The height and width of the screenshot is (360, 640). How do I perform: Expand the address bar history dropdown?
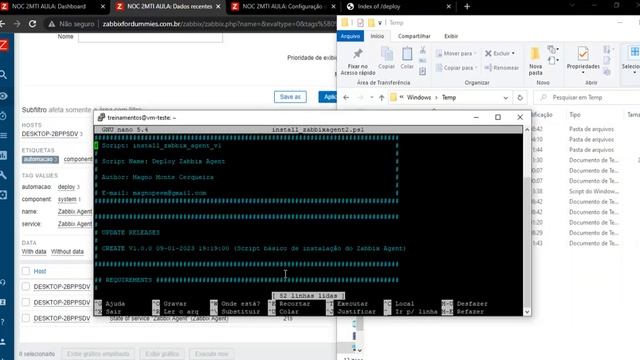(505, 98)
